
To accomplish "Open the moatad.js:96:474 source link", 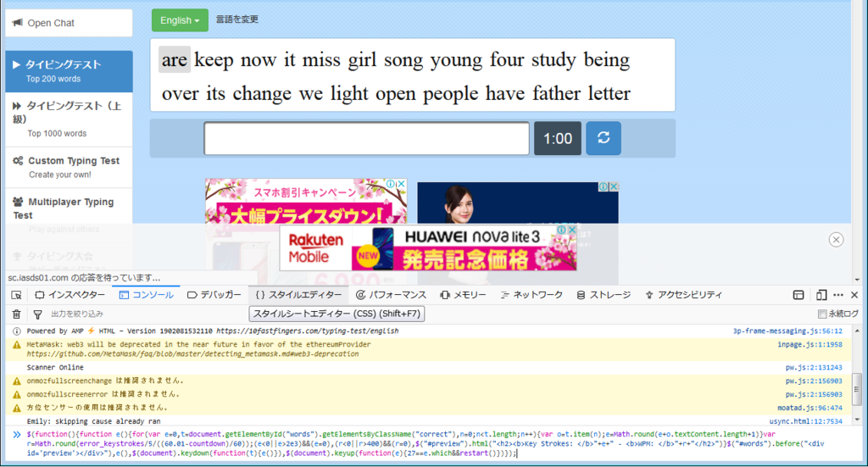I will [810, 408].
